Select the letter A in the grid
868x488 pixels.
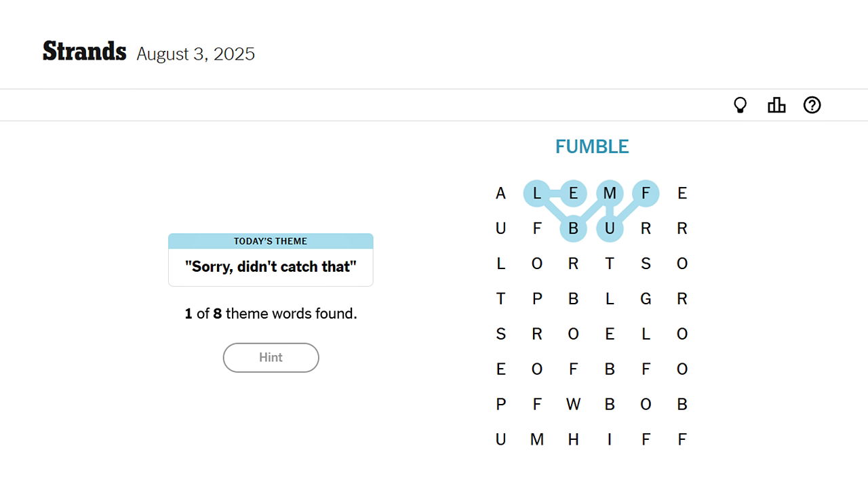500,194
